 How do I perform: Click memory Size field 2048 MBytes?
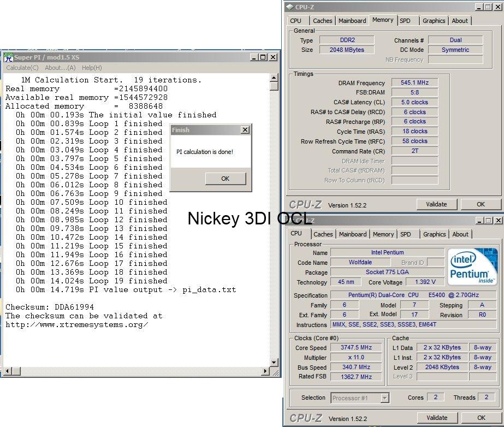[347, 50]
